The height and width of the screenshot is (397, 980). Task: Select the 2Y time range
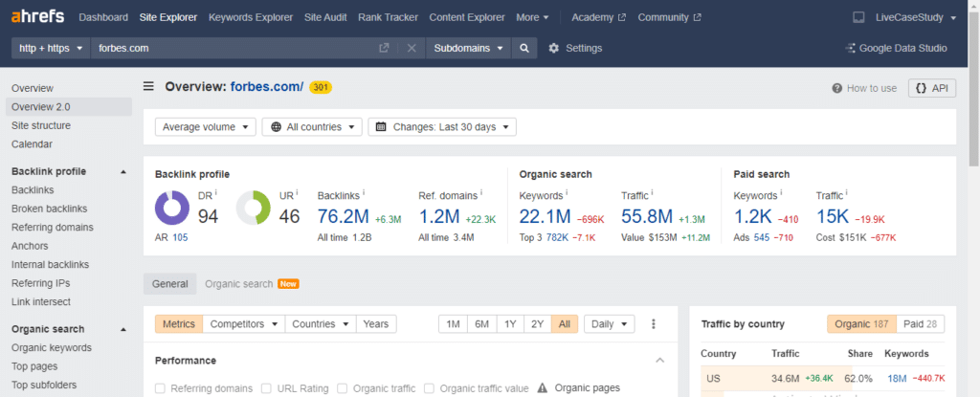pyautogui.click(x=538, y=324)
